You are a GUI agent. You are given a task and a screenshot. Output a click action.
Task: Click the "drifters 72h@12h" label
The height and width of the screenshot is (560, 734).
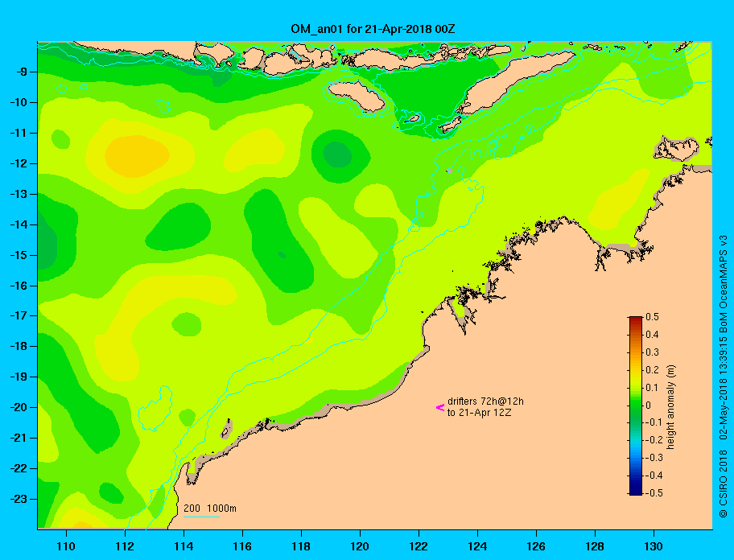[485, 401]
